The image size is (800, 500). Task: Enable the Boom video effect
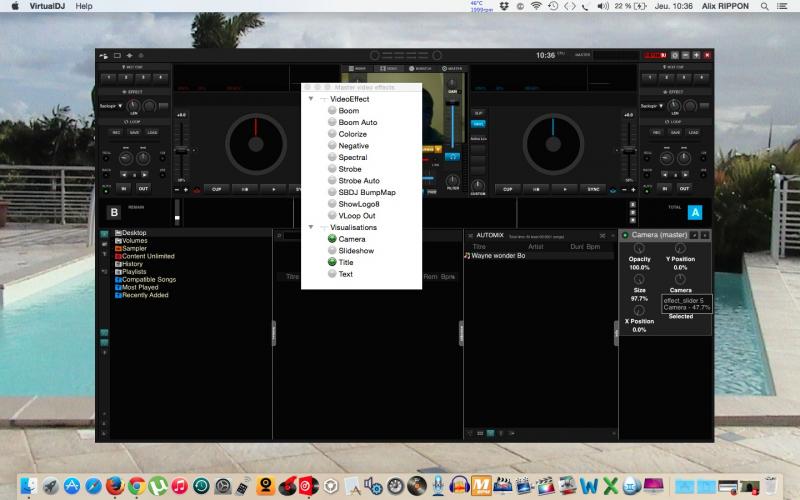(332, 110)
